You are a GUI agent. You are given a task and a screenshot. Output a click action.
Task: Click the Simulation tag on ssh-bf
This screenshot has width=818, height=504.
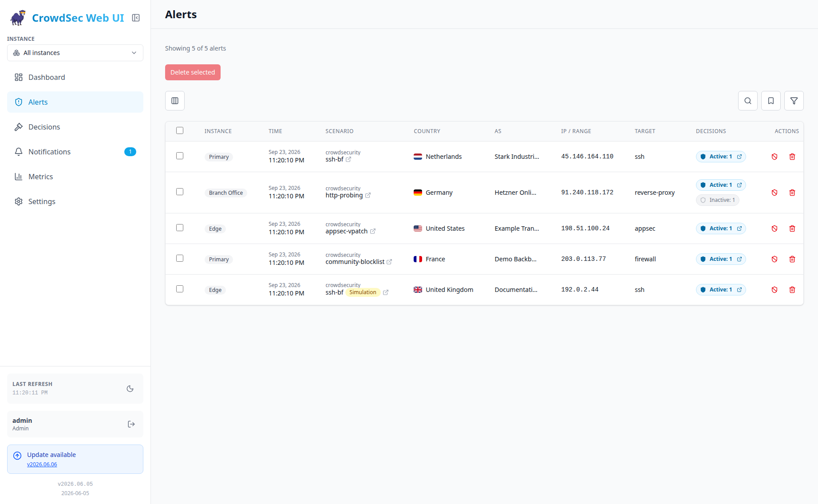tap(363, 292)
